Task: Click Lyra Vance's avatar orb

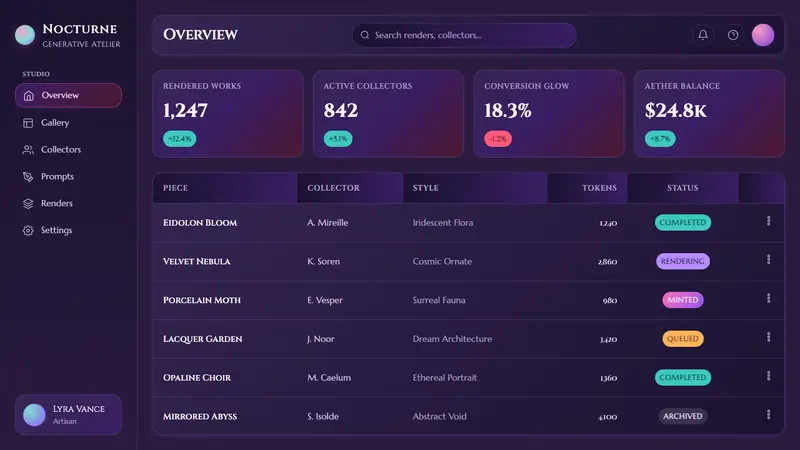Action: (34, 415)
